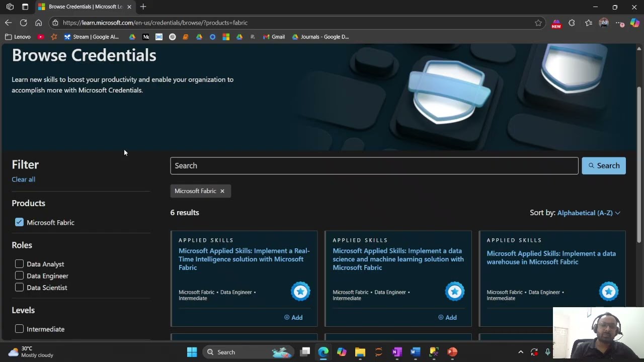Click the data warehouse credential badge icon
The image size is (644, 362).
(x=609, y=292)
